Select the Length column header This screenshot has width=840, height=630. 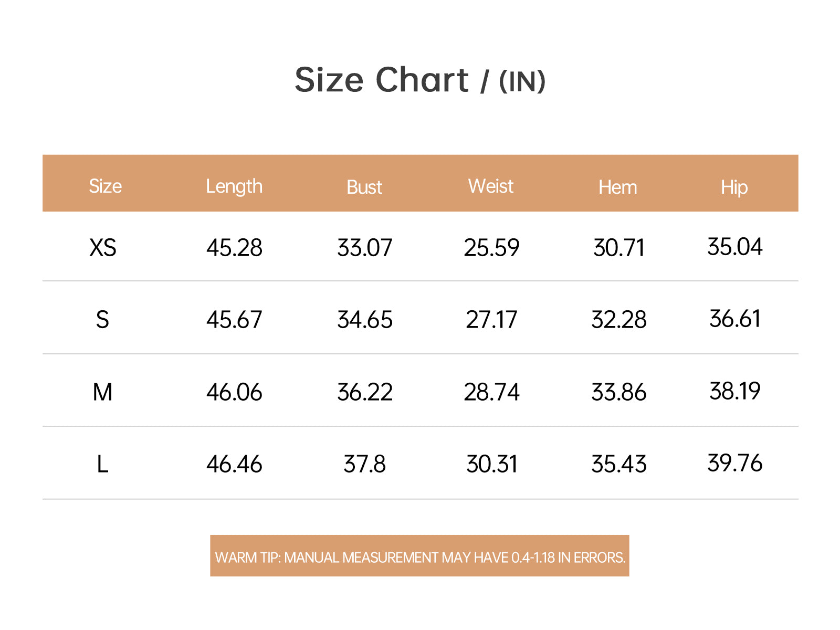click(234, 187)
